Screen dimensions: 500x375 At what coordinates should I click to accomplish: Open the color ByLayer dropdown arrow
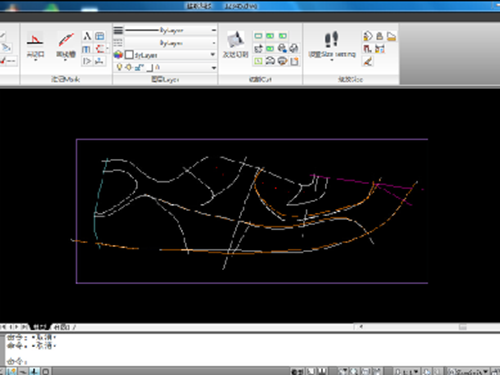pyautogui.click(x=213, y=55)
